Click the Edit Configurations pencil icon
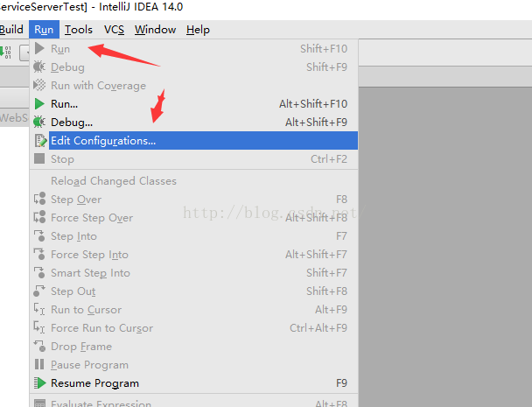Screen dimensions: 532x407 click(x=40, y=141)
